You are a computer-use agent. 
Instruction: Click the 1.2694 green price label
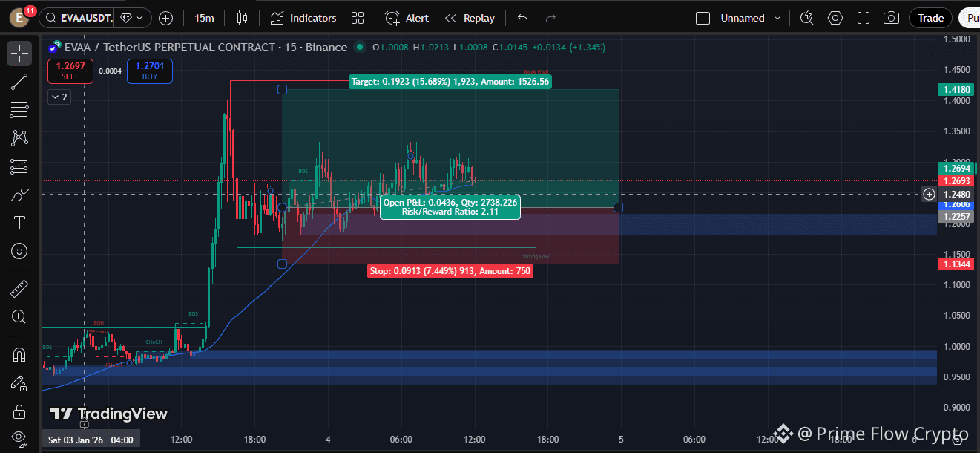coord(956,168)
